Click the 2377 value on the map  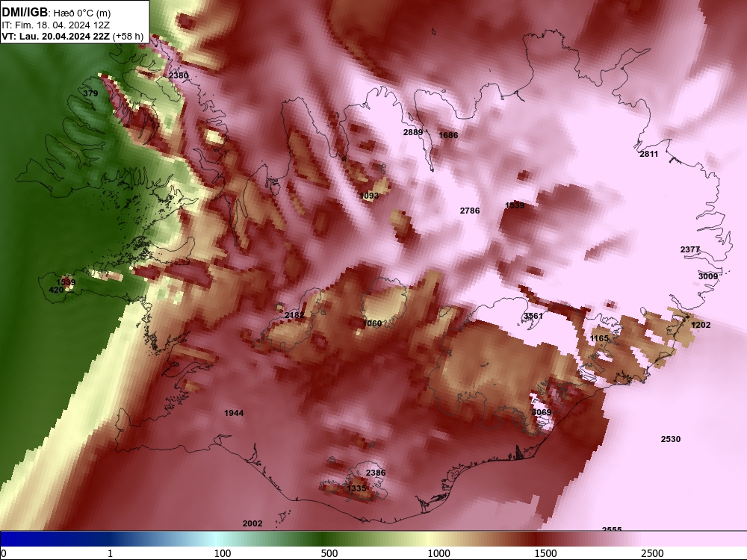(x=689, y=249)
